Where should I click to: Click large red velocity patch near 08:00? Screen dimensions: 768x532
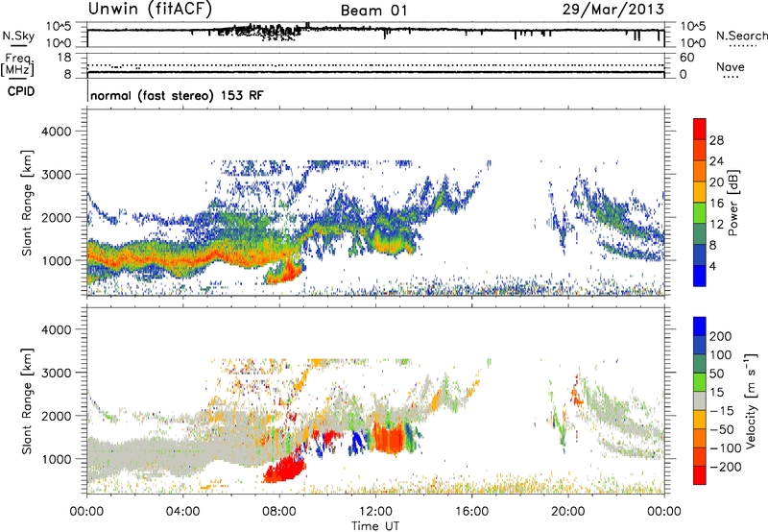284,468
